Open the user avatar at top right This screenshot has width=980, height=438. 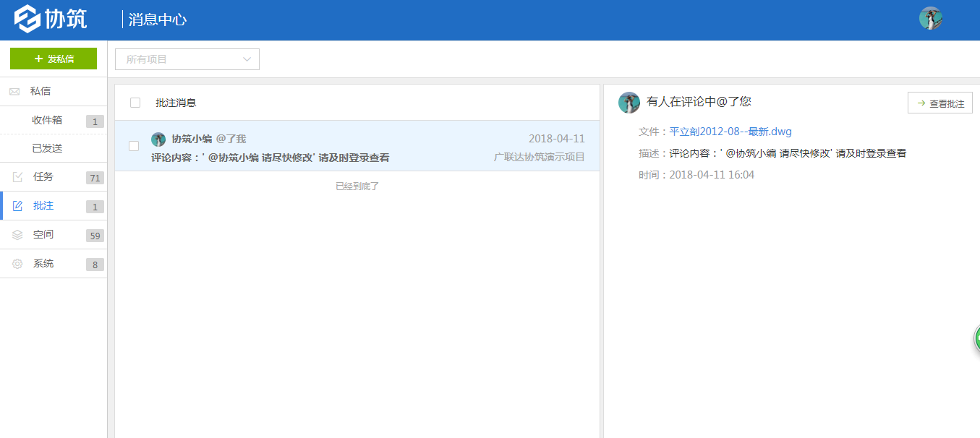point(931,19)
